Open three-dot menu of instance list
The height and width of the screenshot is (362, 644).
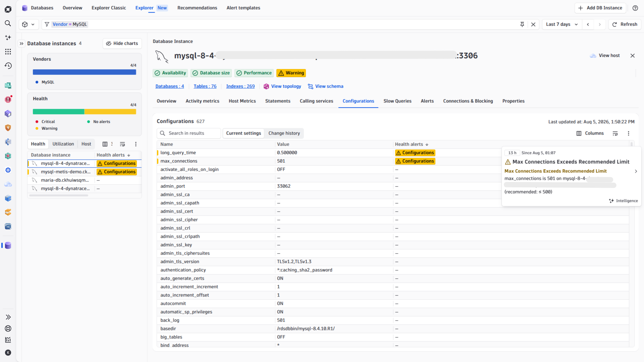coord(136,144)
